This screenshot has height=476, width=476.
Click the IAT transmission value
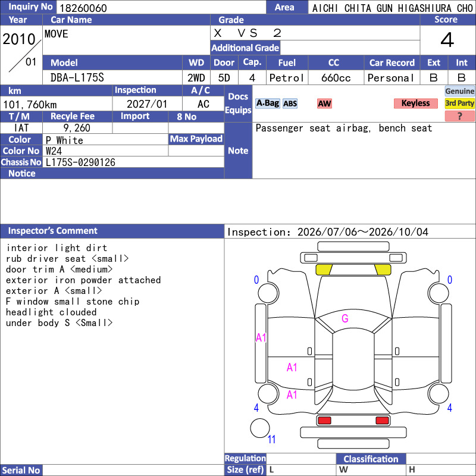[x=21, y=128]
